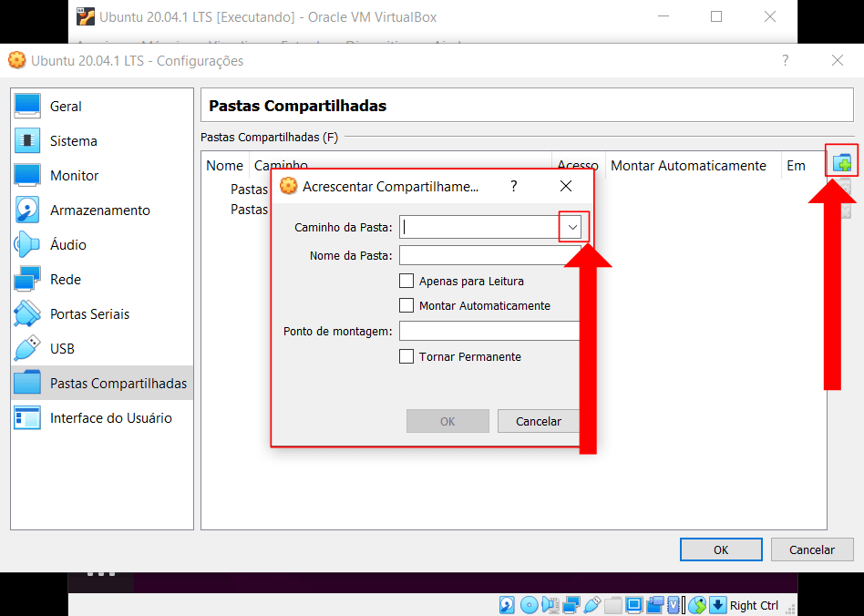Click the add shared folder icon
The image size is (864, 616).
[841, 163]
